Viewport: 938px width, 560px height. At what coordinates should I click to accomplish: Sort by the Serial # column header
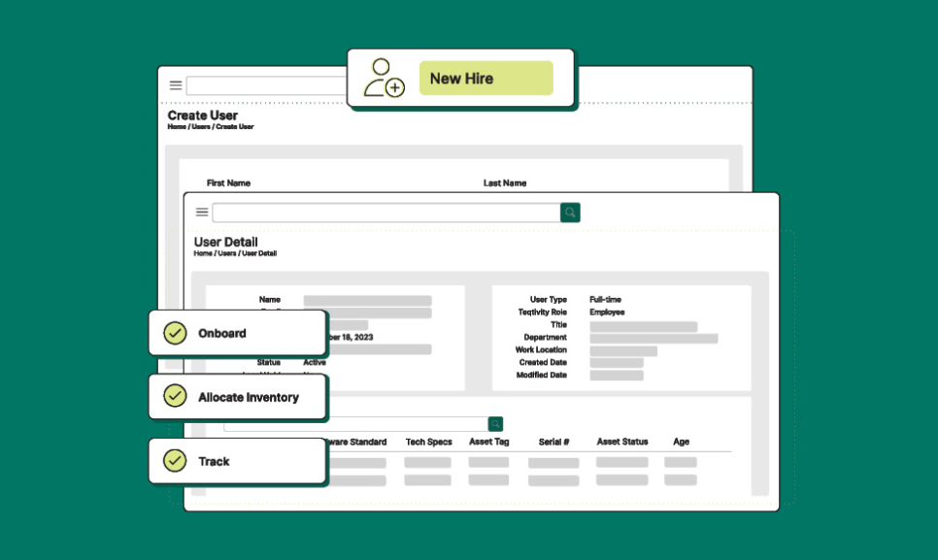(x=553, y=442)
